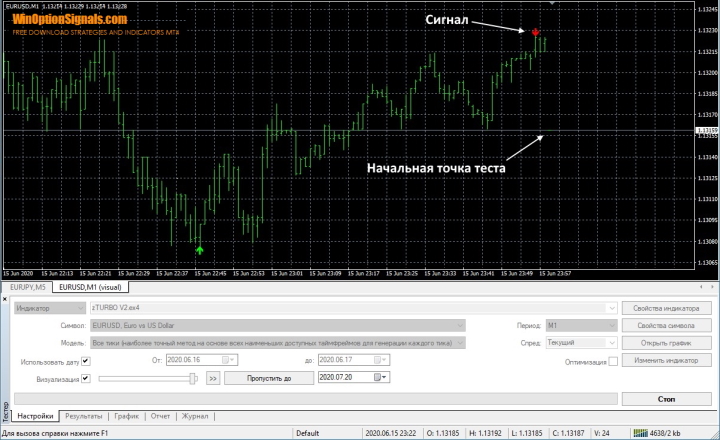Switch to the Результаты tab

[85, 415]
